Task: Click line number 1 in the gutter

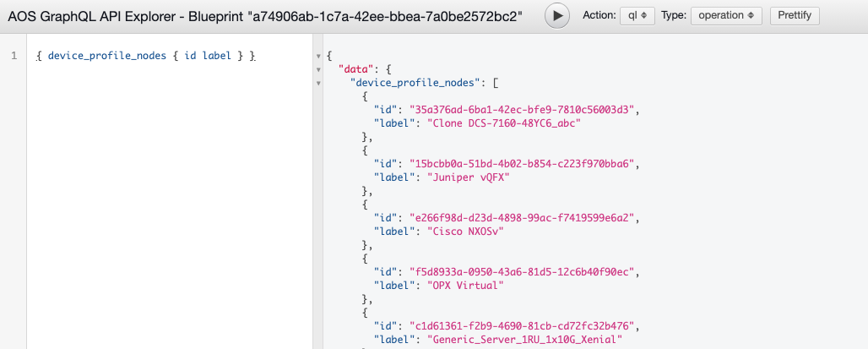Action: click(14, 56)
